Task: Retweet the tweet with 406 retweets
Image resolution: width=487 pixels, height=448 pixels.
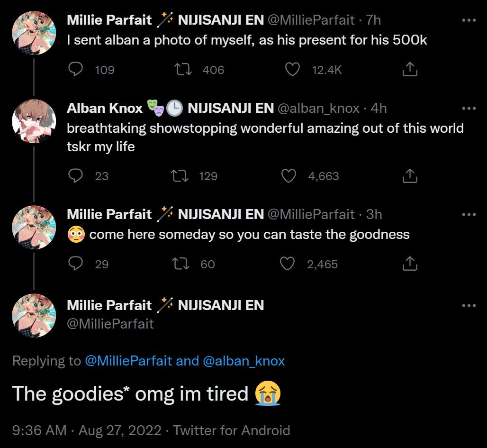Action: (182, 70)
